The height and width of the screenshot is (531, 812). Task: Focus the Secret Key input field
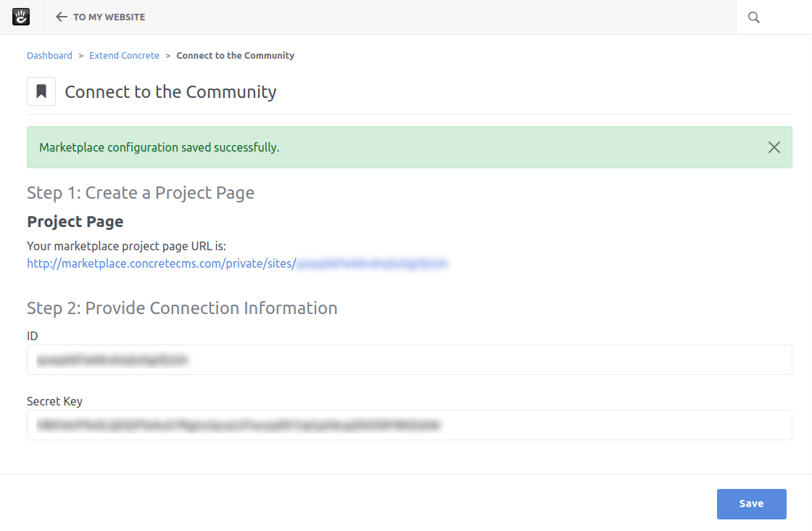pos(409,425)
